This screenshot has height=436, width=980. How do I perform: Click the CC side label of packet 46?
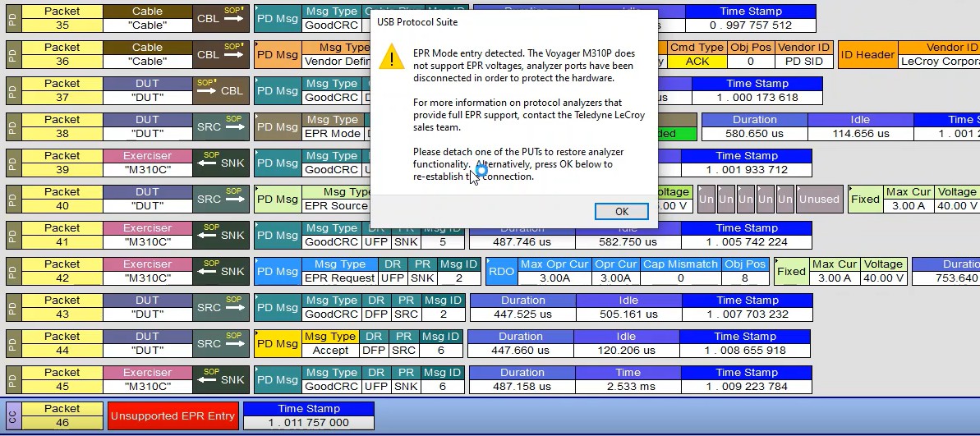pyautogui.click(x=13, y=416)
